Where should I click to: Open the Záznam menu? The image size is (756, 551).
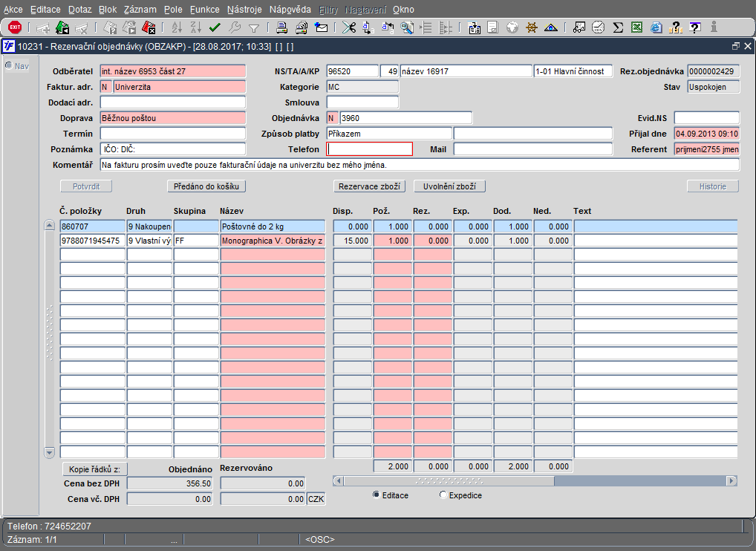(140, 9)
